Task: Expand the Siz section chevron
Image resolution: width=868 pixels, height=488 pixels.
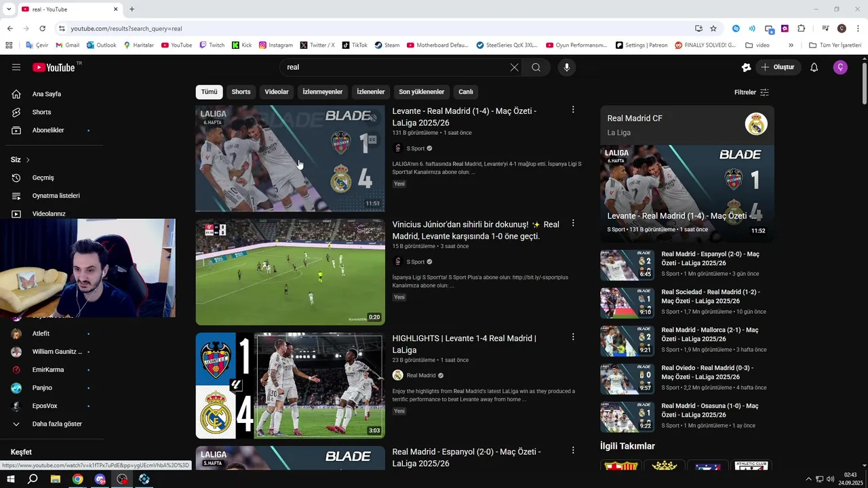Action: point(28,160)
